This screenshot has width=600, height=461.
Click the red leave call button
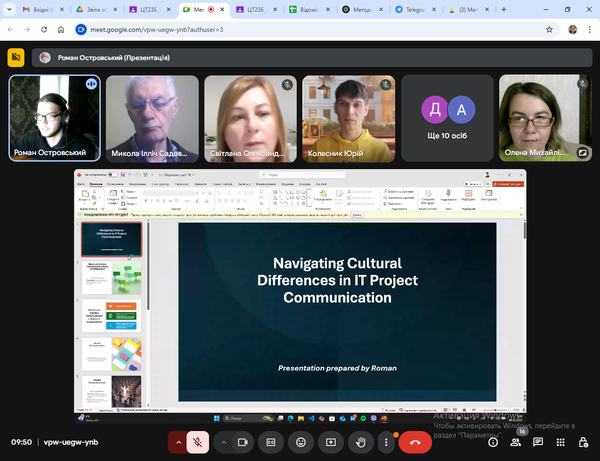(x=415, y=442)
